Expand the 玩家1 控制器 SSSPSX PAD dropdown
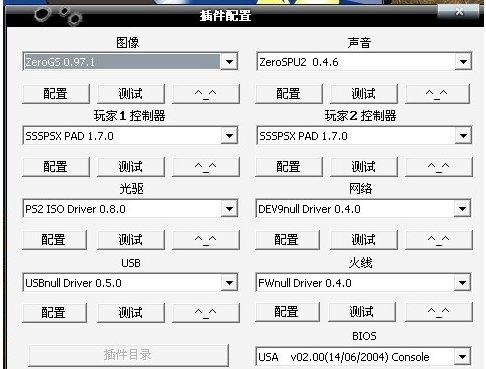This screenshot has width=486, height=369. pyautogui.click(x=229, y=136)
